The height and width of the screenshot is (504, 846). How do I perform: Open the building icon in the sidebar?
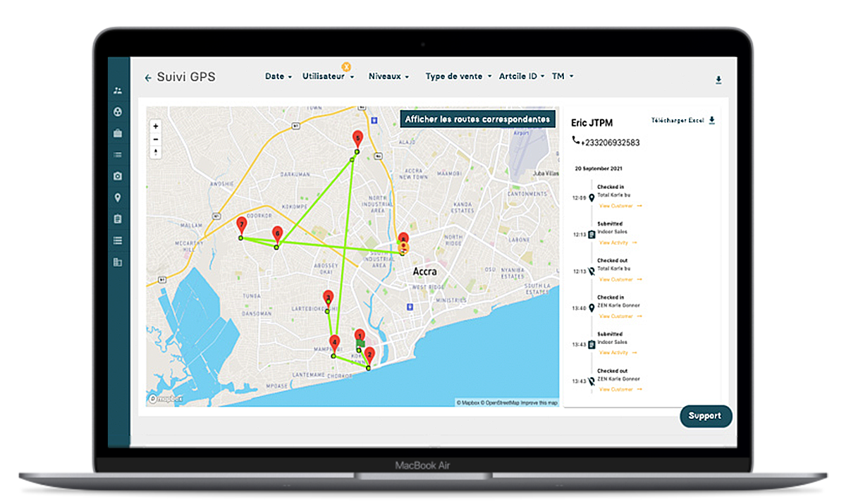coord(118,262)
